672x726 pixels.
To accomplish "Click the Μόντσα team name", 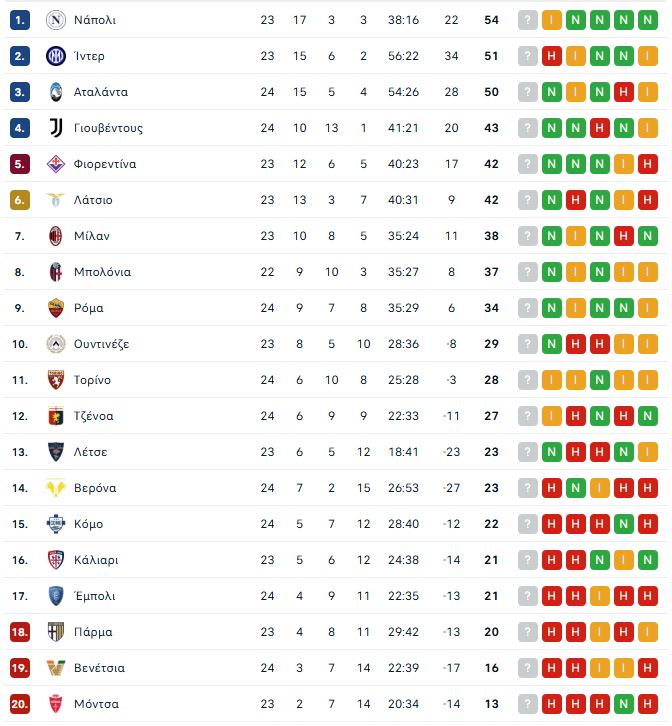I will (96, 704).
